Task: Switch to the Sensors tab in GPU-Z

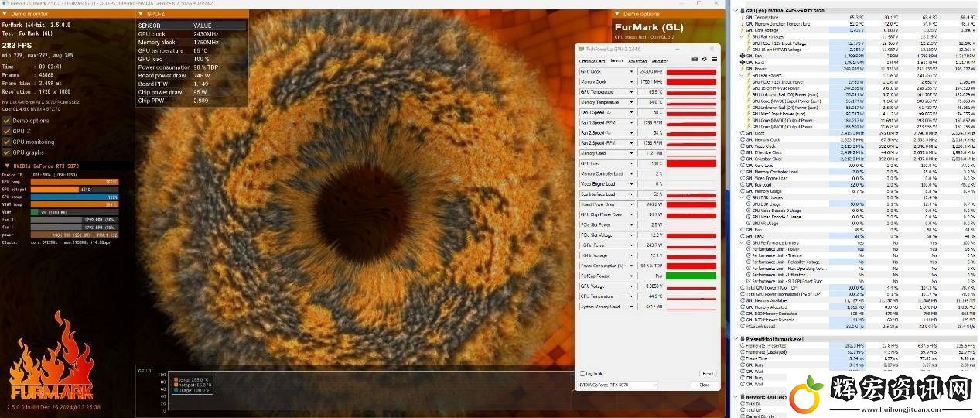Action: 616,60
